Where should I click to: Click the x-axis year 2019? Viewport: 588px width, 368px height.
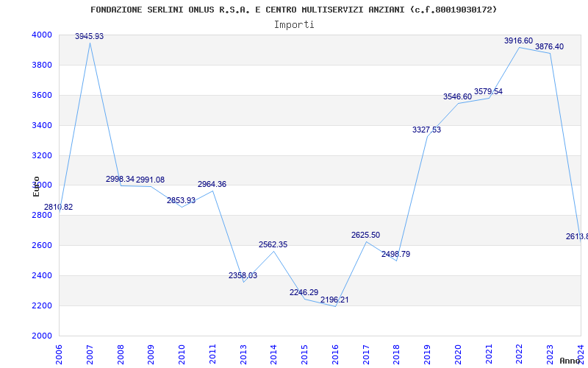(428, 355)
